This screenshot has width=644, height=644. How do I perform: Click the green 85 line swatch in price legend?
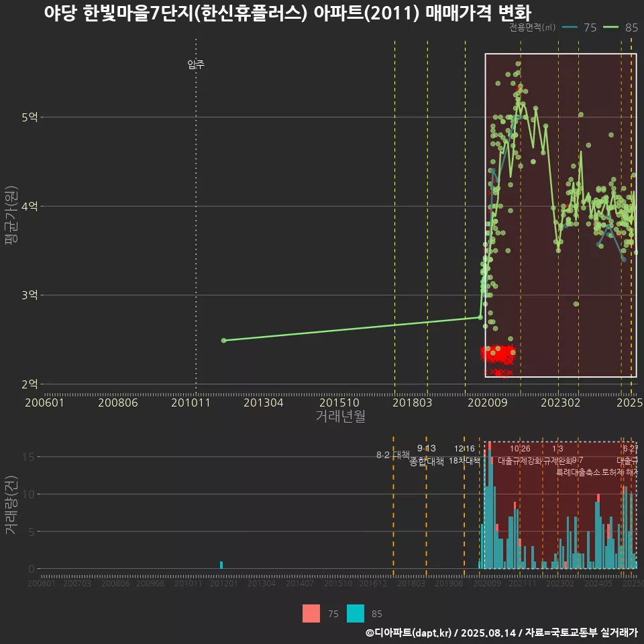pos(610,28)
